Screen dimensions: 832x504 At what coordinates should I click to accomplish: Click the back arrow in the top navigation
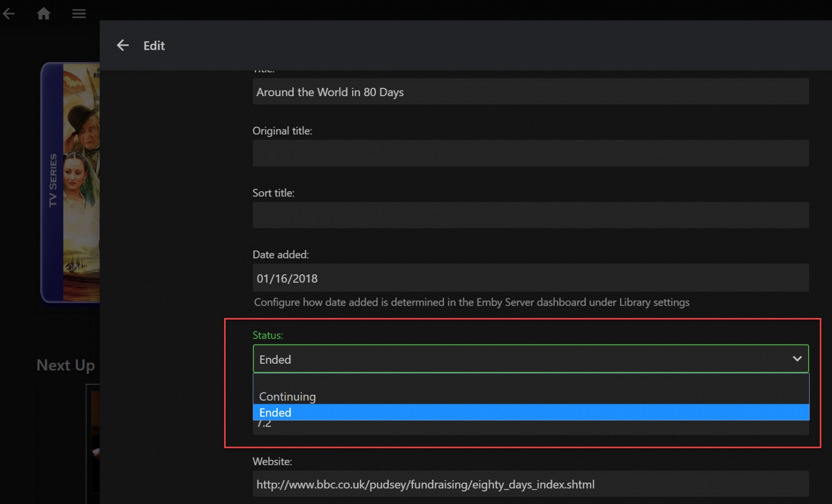(9, 14)
